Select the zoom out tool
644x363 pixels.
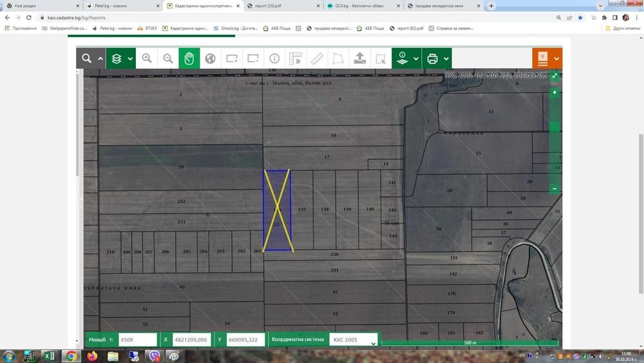[x=168, y=59]
